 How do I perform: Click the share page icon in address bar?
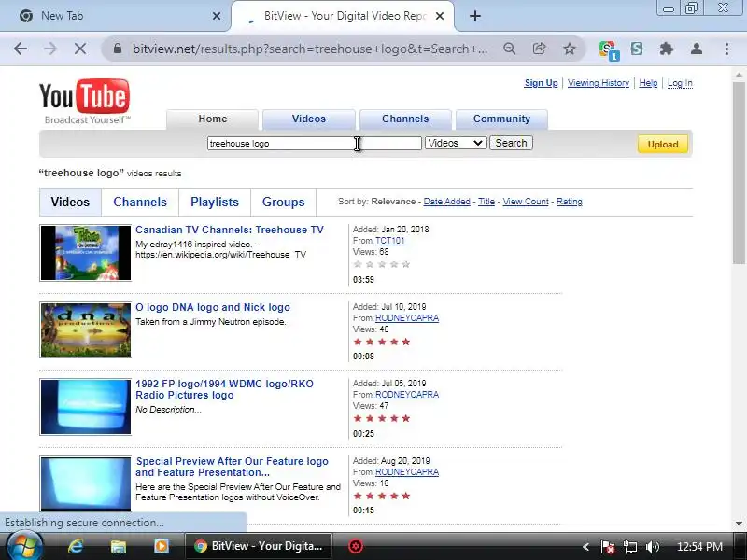(539, 49)
